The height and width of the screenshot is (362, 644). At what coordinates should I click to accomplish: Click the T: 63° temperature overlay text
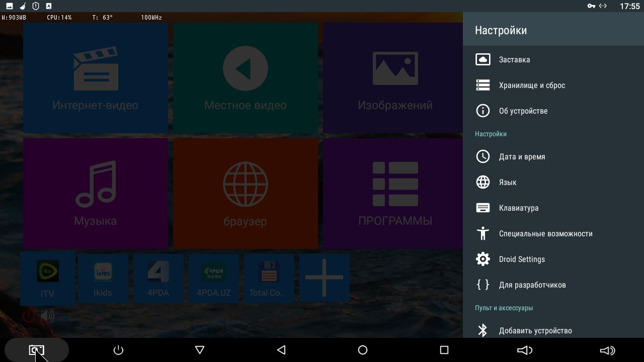(103, 18)
